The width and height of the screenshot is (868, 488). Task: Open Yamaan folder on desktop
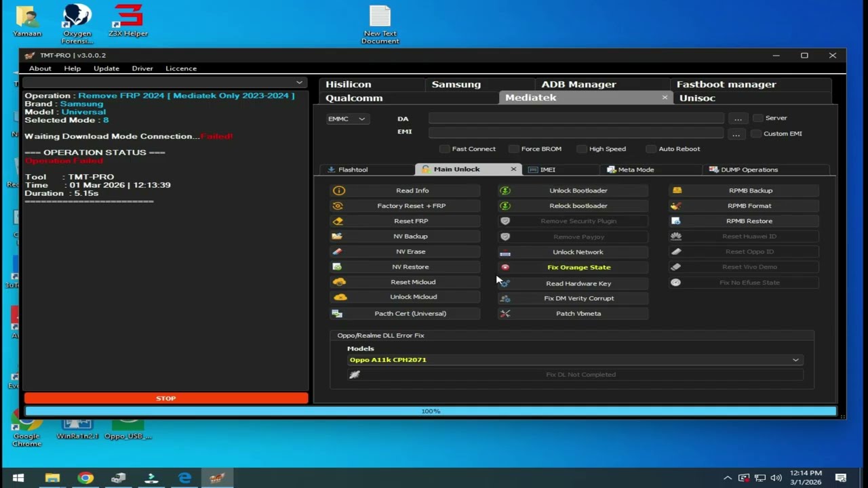[x=27, y=21]
